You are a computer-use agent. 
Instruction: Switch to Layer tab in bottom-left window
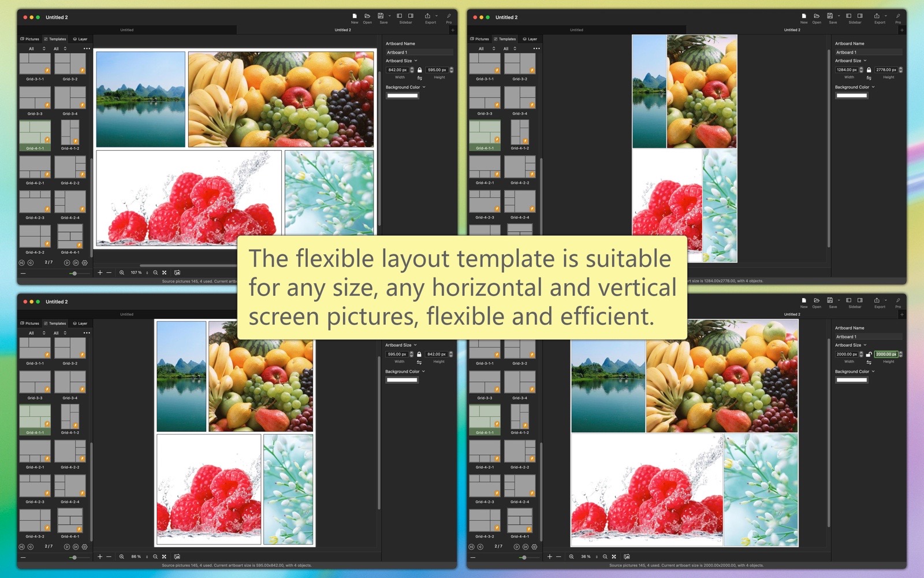[80, 324]
